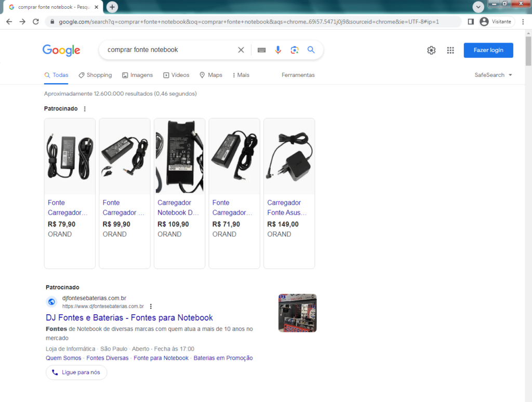
Task: Open the SafeSearch dropdown
Action: [x=493, y=75]
